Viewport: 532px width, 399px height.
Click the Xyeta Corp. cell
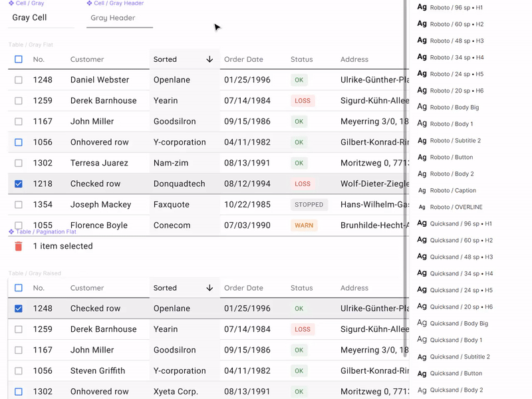(x=176, y=392)
